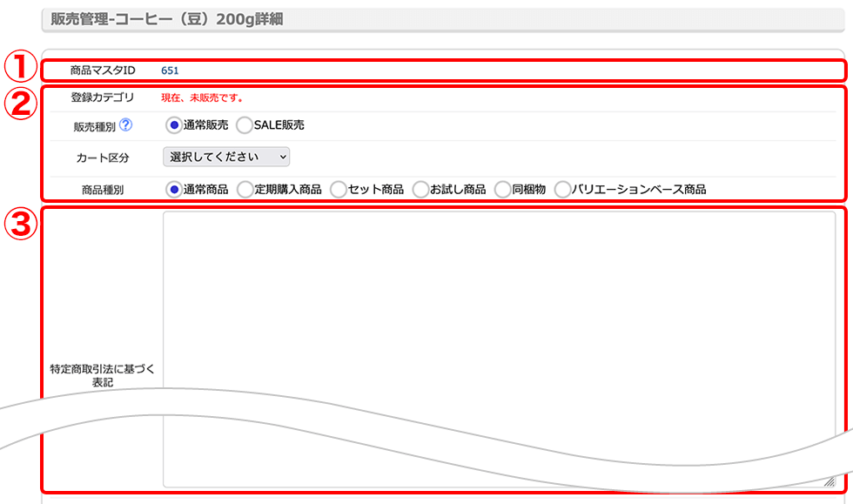Click the 商品種別 label
Viewport: 853px width, 504px height.
pos(103,190)
